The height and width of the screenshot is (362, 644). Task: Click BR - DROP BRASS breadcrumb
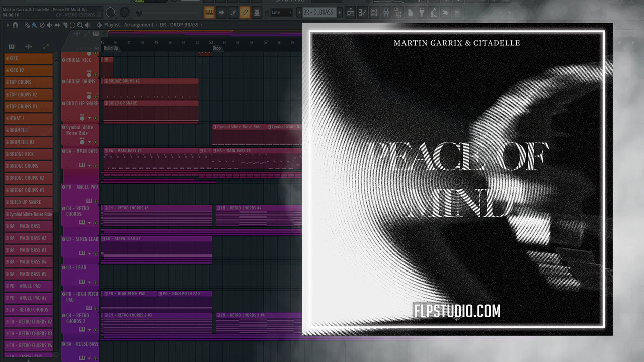(179, 25)
